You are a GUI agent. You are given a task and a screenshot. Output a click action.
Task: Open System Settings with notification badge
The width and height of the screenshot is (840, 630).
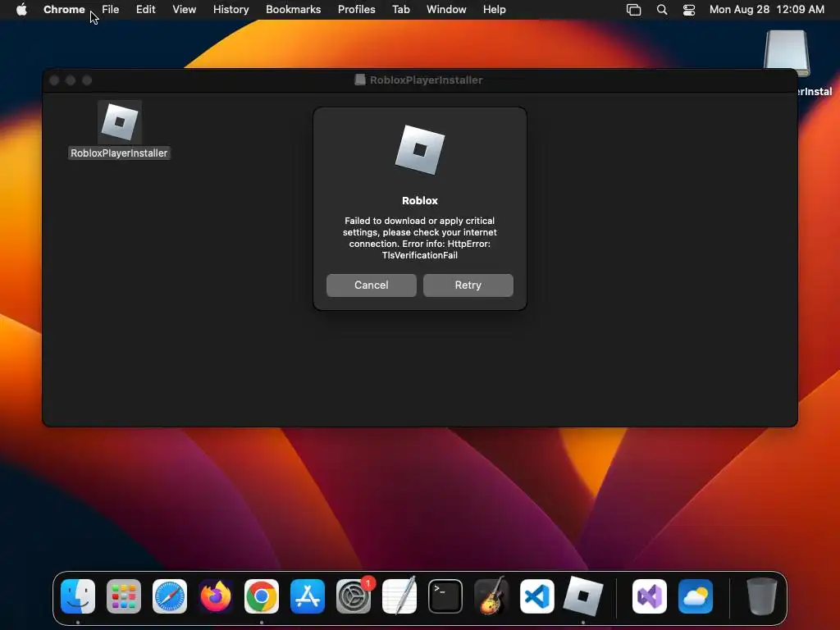click(354, 596)
